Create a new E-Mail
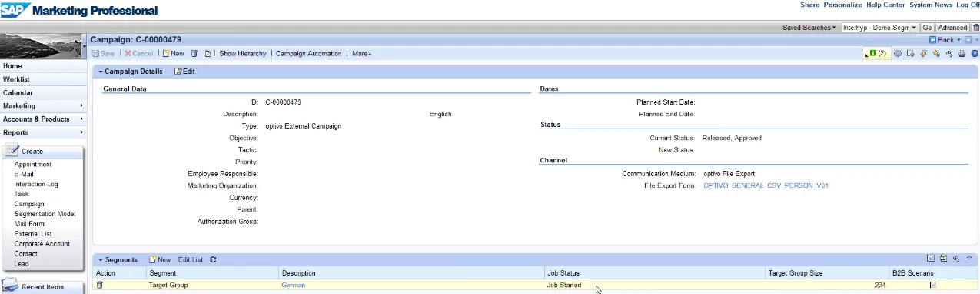Image resolution: width=980 pixels, height=294 pixels. tap(24, 175)
